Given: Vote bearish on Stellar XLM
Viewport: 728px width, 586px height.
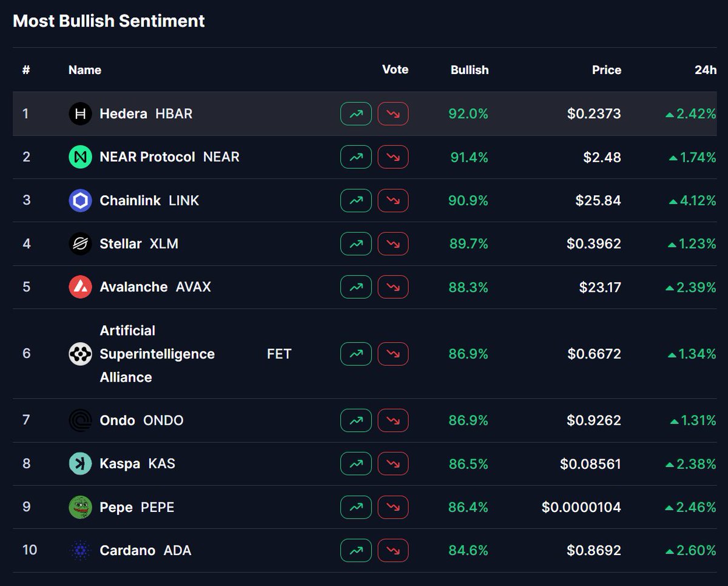Looking at the screenshot, I should pos(393,244).
